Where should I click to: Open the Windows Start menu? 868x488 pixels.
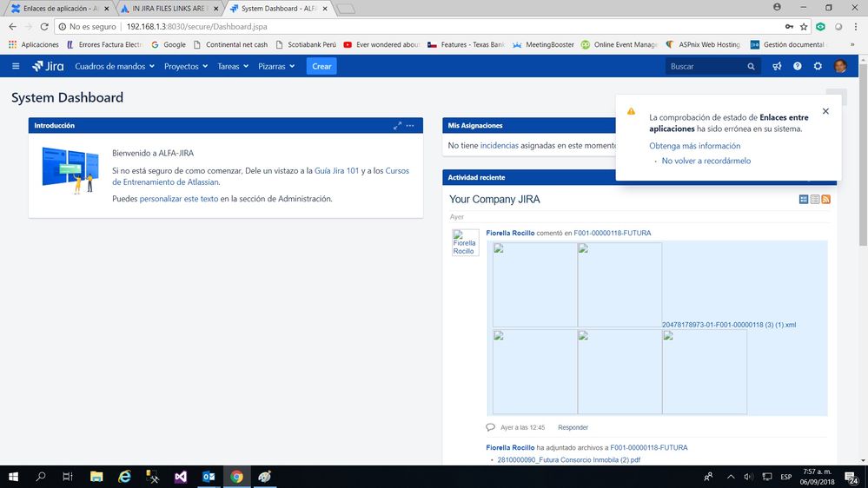13,477
